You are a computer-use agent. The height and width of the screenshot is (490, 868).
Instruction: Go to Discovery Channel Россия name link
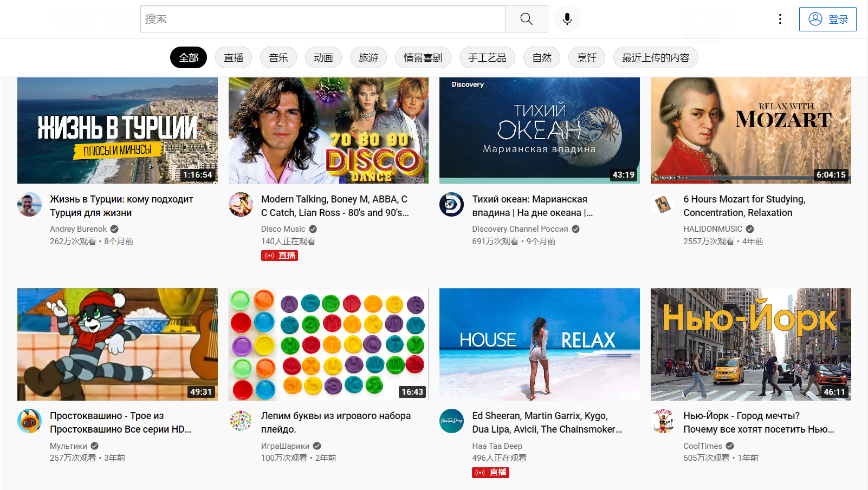(x=520, y=229)
